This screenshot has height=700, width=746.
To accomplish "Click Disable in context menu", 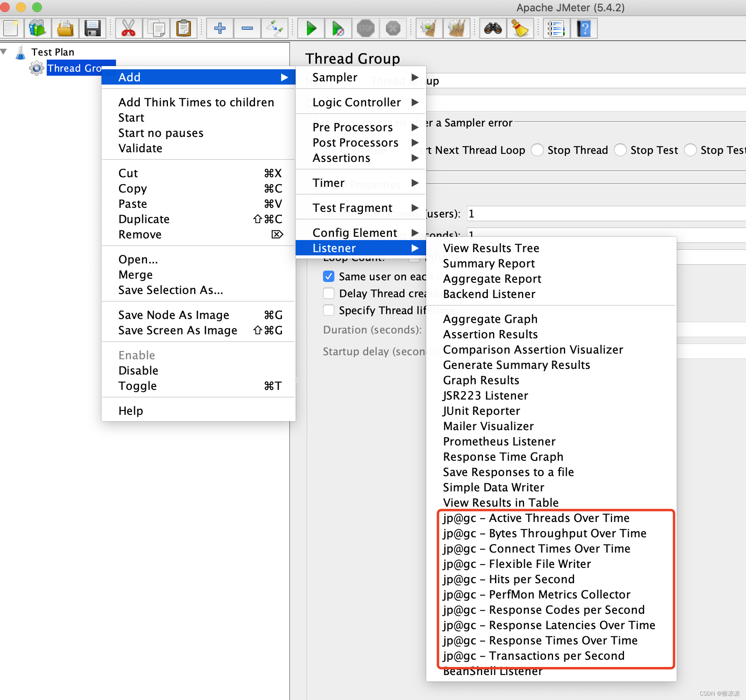I will (x=198, y=371).
